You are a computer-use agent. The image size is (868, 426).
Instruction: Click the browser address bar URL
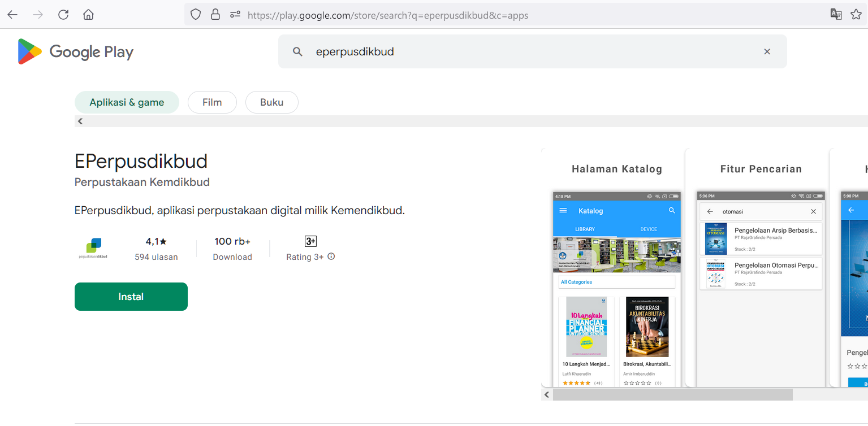point(388,15)
